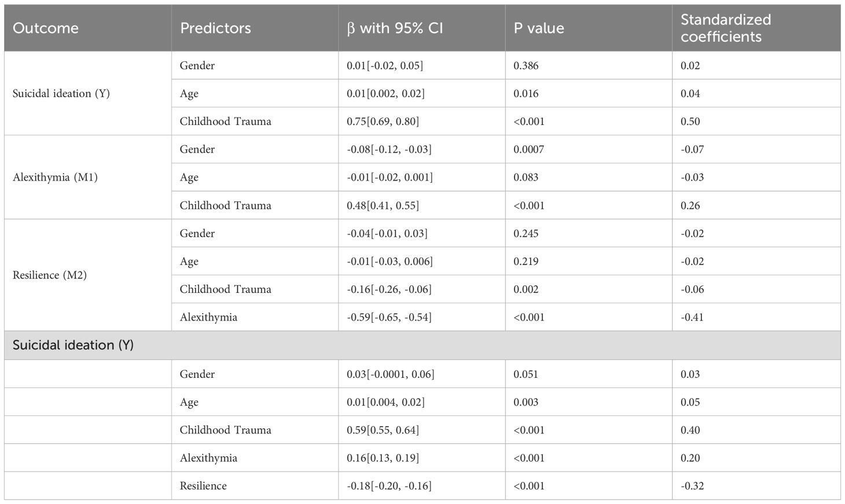Click the "Resilience (M2)" outcome cell

(50, 275)
